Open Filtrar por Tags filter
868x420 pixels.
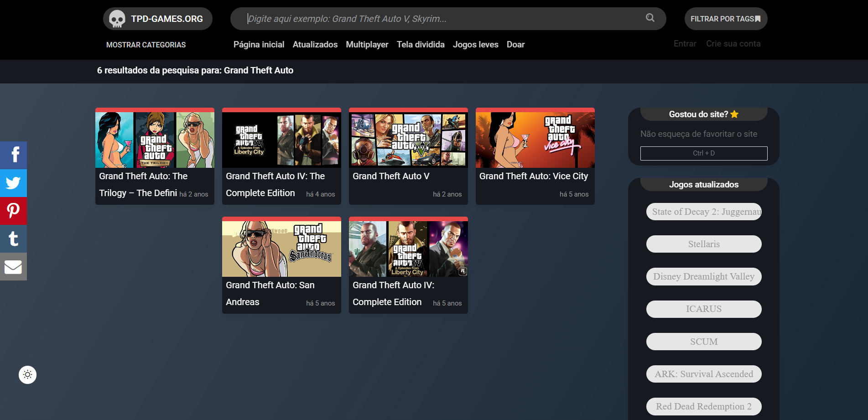pos(725,19)
